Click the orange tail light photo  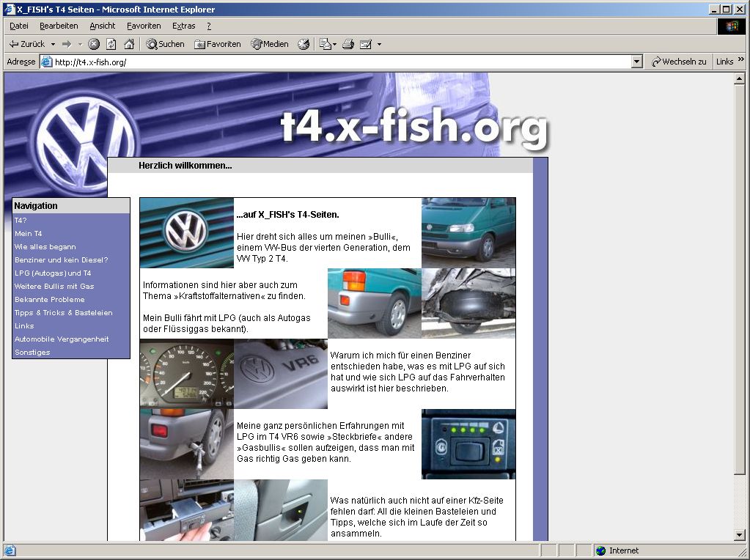[x=375, y=303]
